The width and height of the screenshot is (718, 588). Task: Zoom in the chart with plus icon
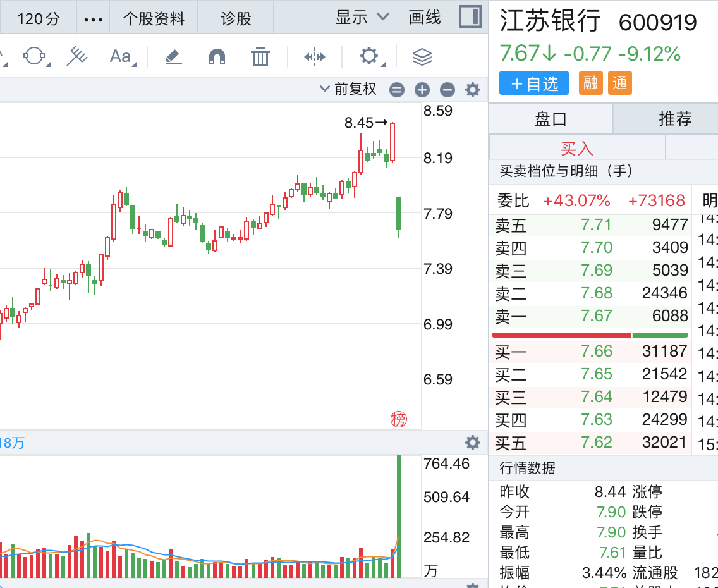[422, 90]
